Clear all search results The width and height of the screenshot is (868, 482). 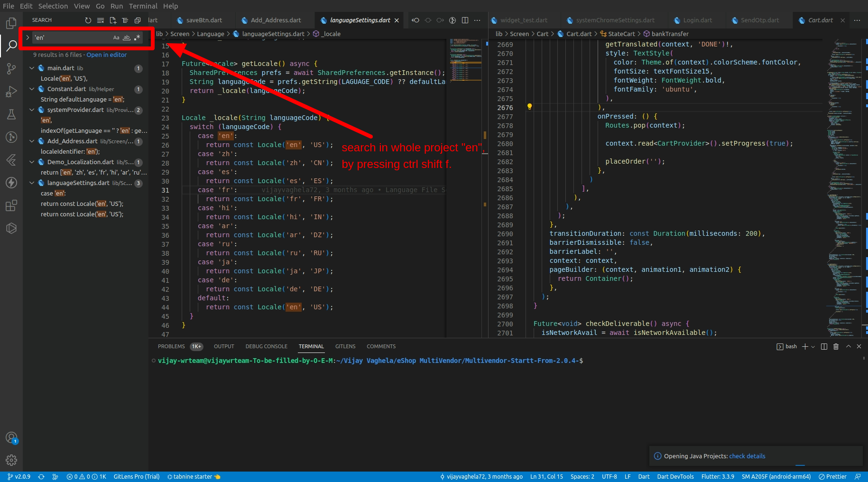[x=101, y=20]
